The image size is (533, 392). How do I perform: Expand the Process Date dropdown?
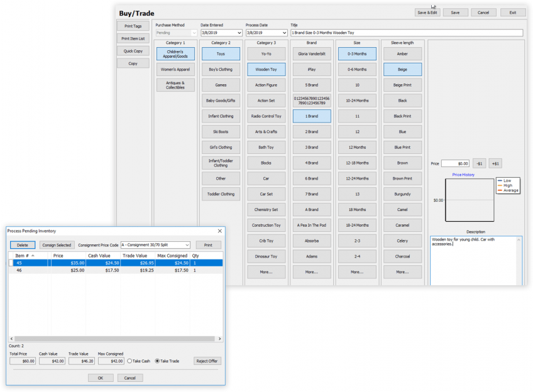click(284, 33)
